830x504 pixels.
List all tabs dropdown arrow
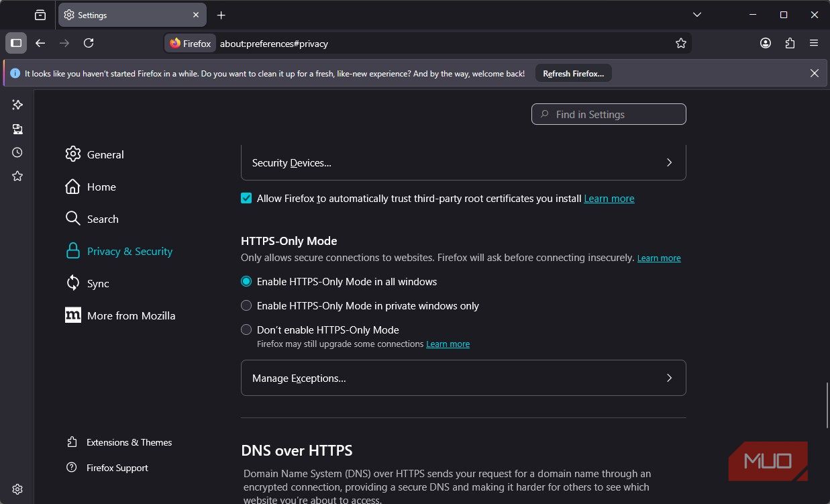pyautogui.click(x=697, y=15)
